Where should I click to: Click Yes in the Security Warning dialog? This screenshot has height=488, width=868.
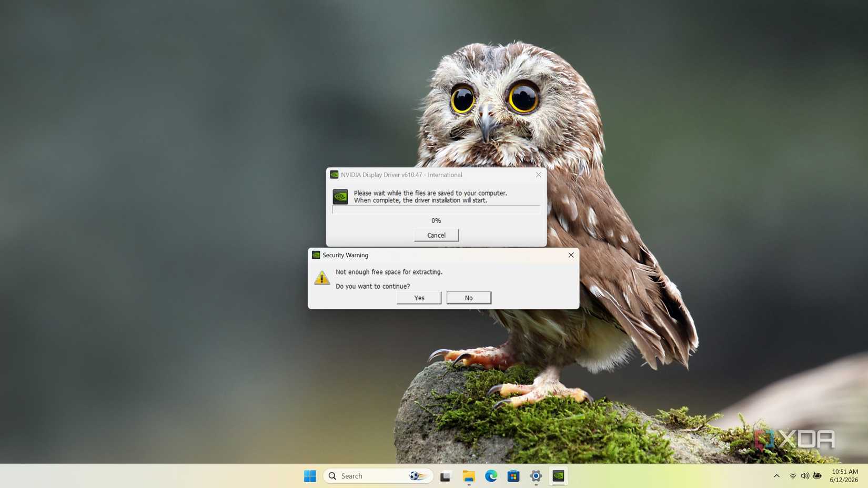point(419,298)
